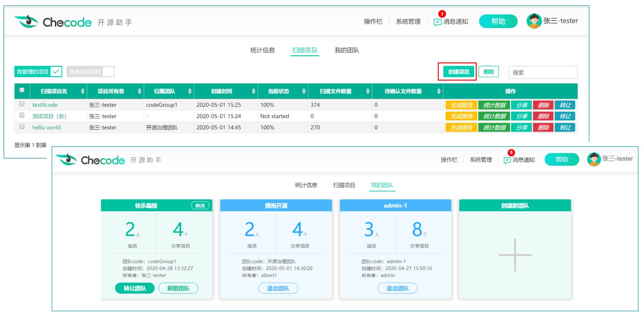The width and height of the screenshot is (644, 315).
Task: Sort table by 创建时间 column
Action: click(x=253, y=91)
